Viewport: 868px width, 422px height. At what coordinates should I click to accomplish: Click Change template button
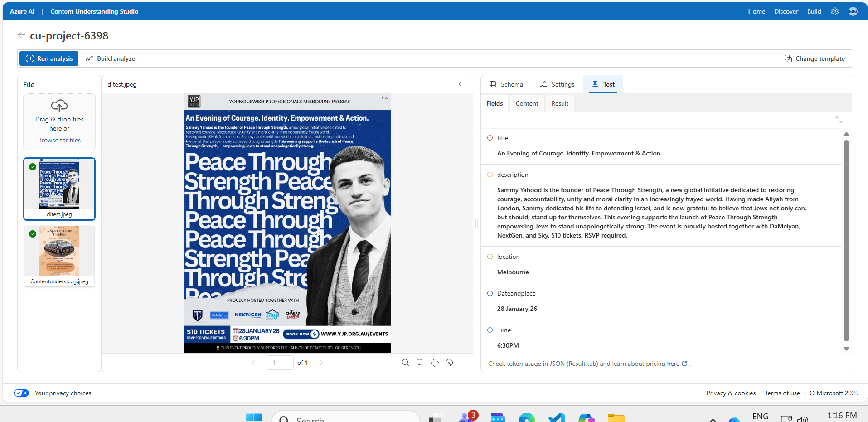815,58
